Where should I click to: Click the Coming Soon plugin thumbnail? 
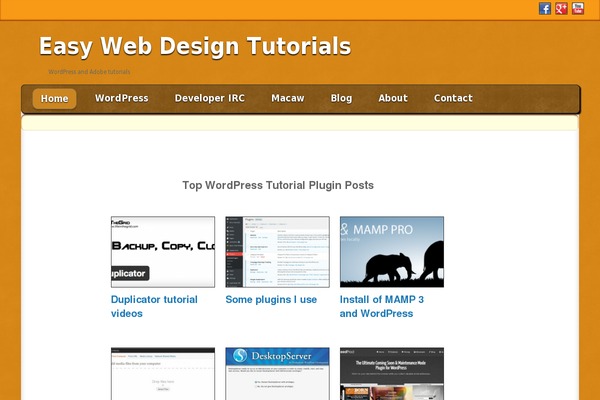click(x=392, y=374)
